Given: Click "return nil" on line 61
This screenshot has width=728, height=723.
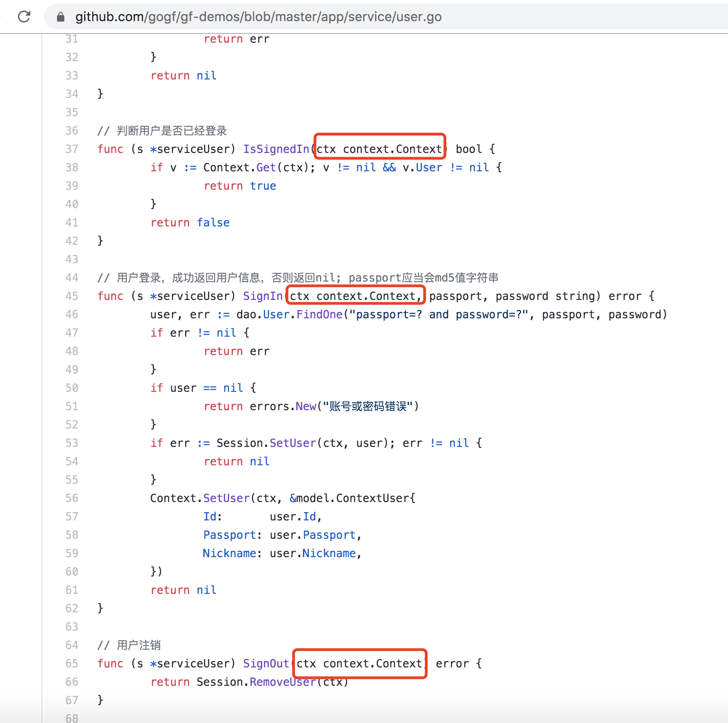Looking at the screenshot, I should click(183, 590).
